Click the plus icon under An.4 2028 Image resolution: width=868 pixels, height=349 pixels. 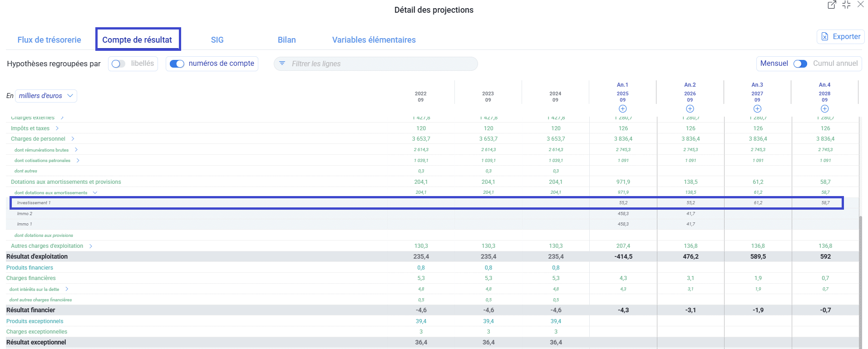click(x=824, y=109)
